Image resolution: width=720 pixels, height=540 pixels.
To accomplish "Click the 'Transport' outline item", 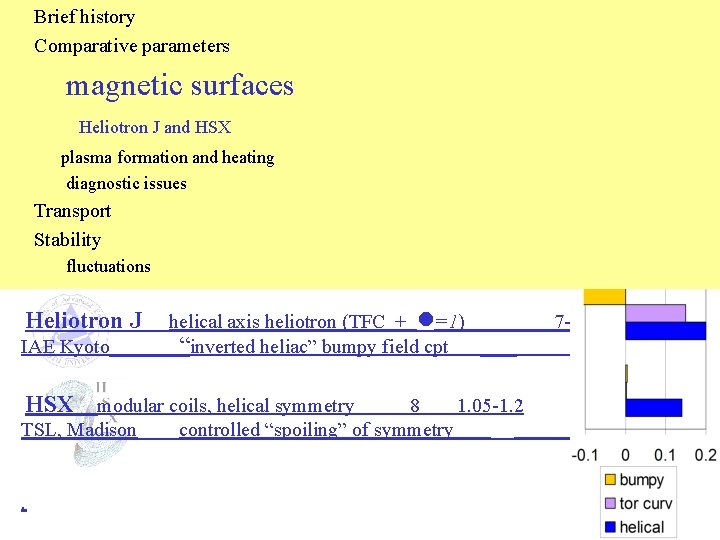I will (72, 211).
